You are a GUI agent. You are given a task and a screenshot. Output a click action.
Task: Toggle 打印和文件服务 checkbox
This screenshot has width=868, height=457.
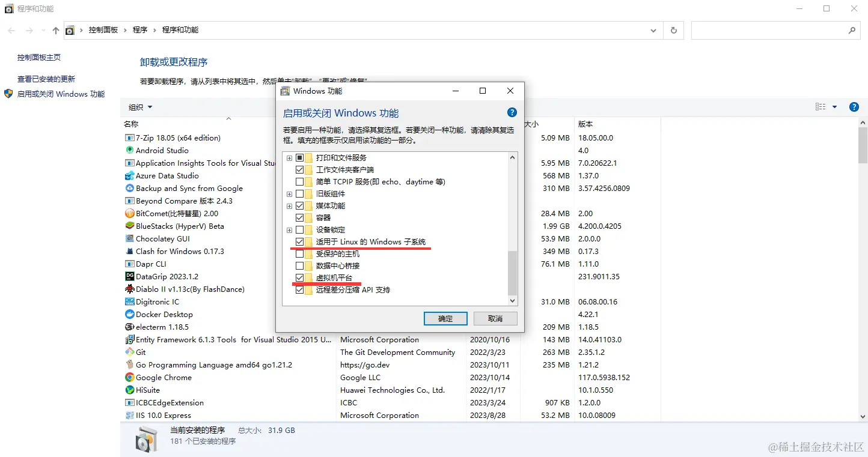click(x=300, y=157)
